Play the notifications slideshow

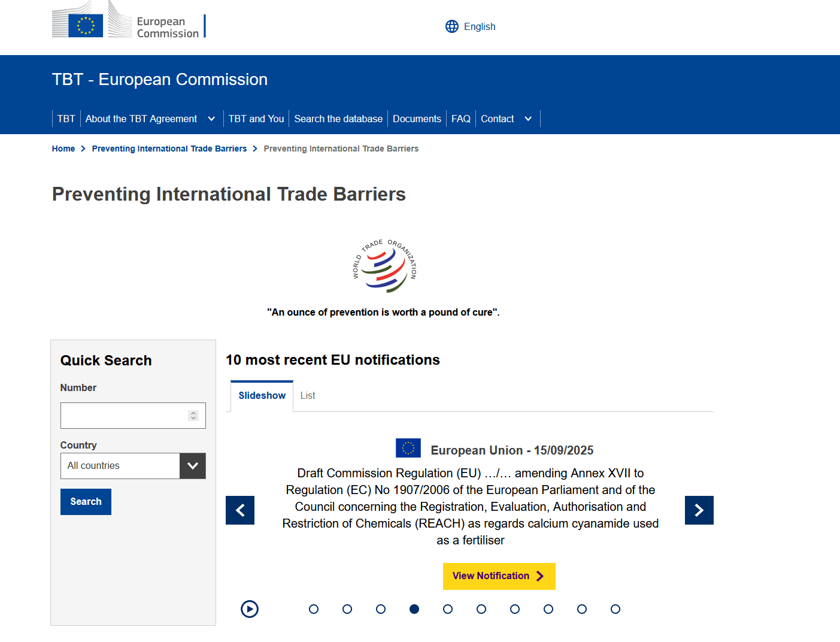pyautogui.click(x=250, y=609)
